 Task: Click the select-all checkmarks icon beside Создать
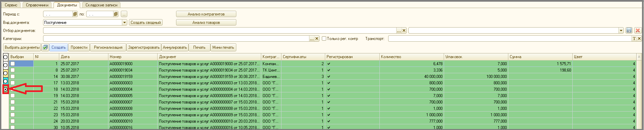pyautogui.click(x=45, y=47)
